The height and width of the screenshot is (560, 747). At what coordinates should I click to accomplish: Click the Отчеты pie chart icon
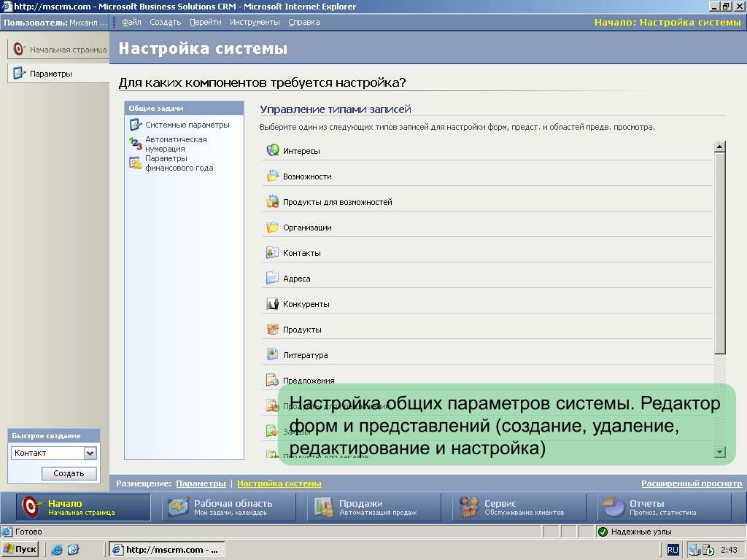[614, 507]
